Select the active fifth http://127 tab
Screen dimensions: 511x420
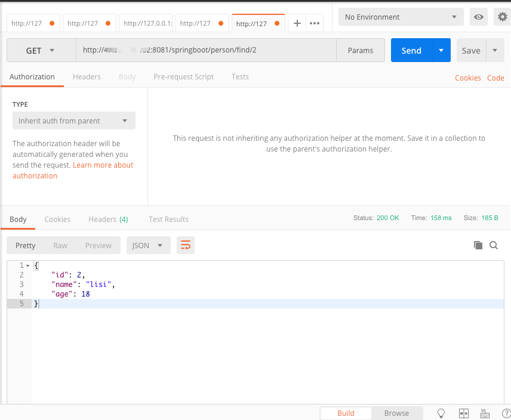[x=258, y=23]
